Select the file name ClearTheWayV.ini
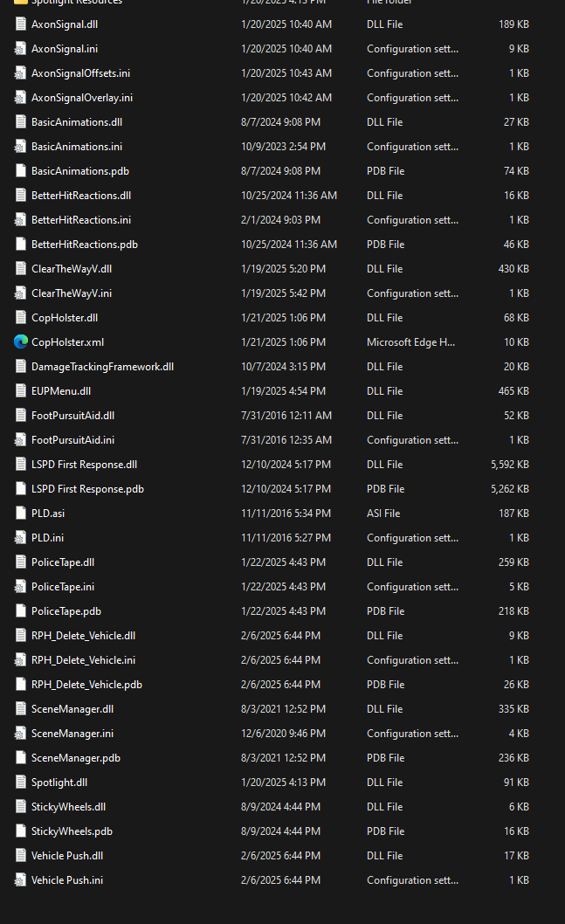Image resolution: width=565 pixels, height=924 pixels. point(72,293)
